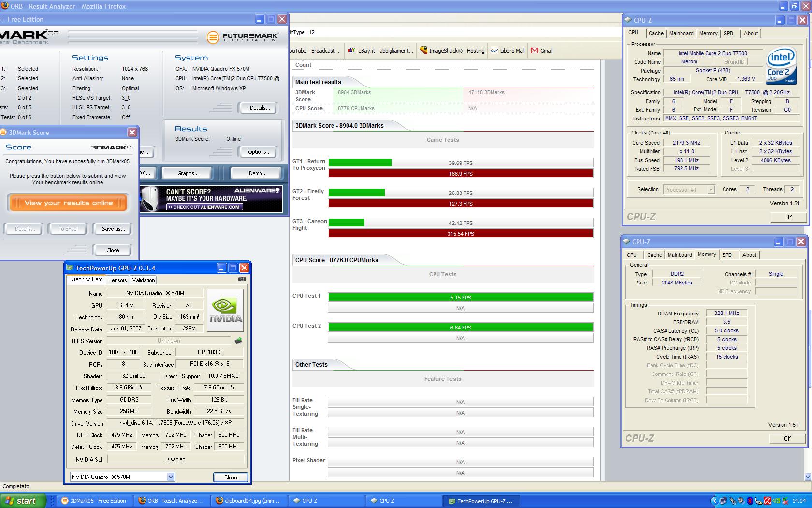The image size is (812, 508).
Task: Show hidden tray icons arrow
Action: click(x=715, y=501)
